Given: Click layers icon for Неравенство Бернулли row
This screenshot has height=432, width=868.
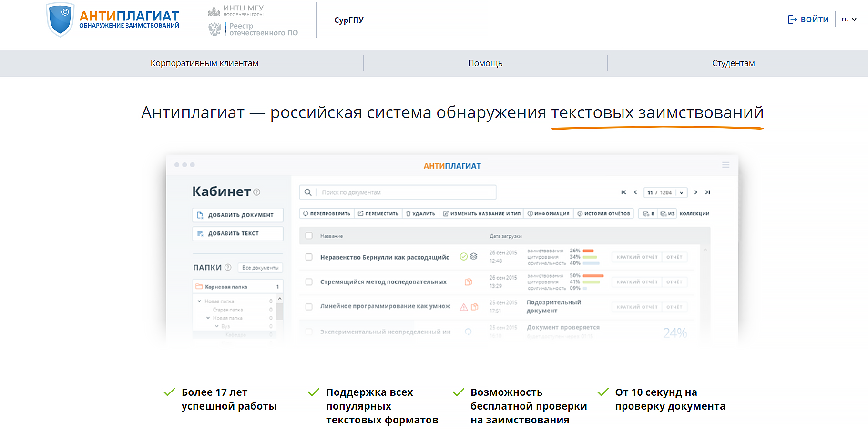Looking at the screenshot, I should (x=473, y=256).
